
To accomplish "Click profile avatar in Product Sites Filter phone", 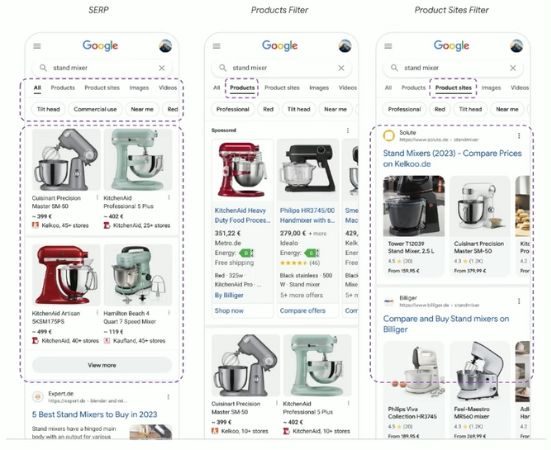I will (516, 46).
